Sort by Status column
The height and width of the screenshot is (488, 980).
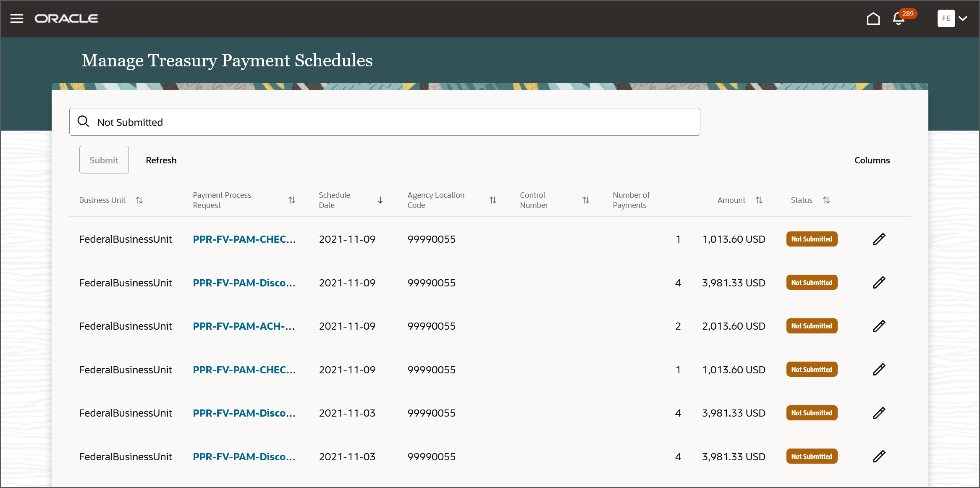pyautogui.click(x=826, y=200)
